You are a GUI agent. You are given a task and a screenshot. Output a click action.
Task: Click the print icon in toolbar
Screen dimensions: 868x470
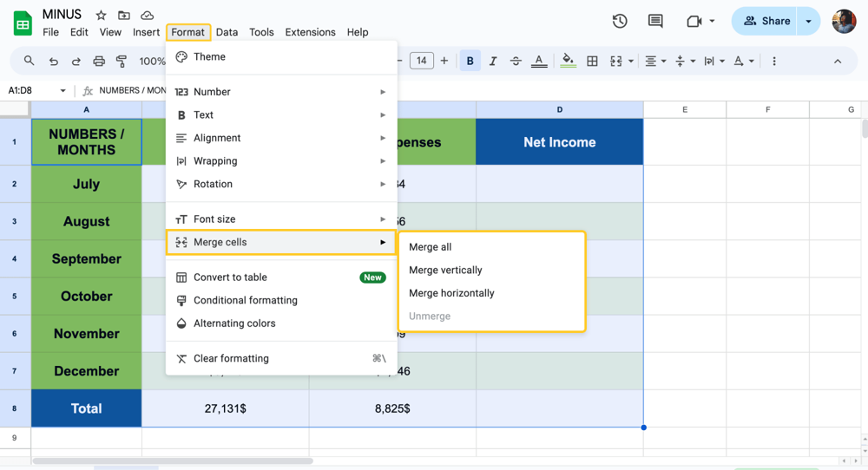pos(99,62)
